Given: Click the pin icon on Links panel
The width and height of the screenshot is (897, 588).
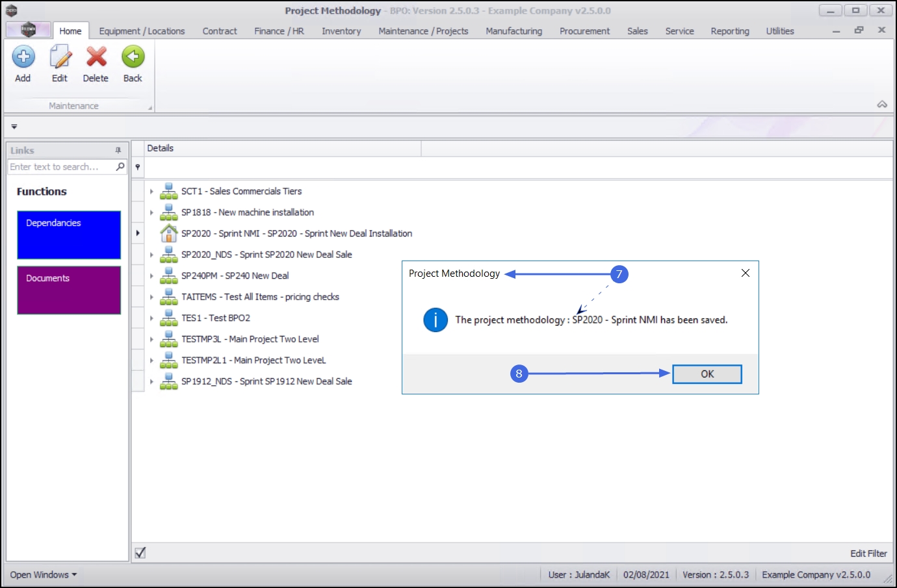Looking at the screenshot, I should (118, 150).
